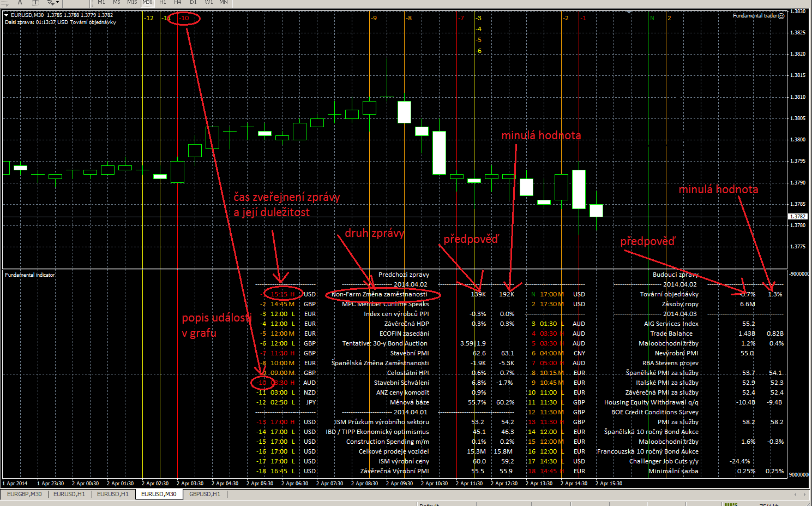Click the 'Fundamental indicator' window label
The width and height of the screenshot is (812, 506).
30,275
